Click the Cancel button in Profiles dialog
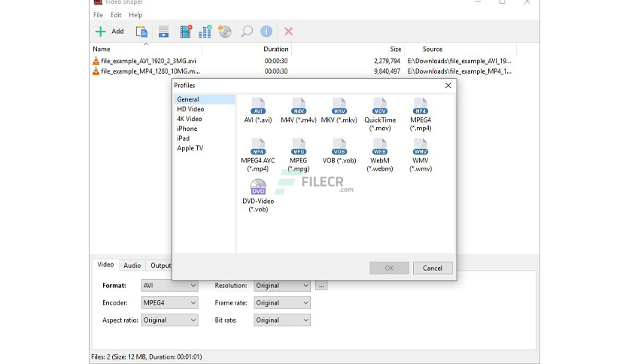629x364 pixels. click(x=433, y=268)
